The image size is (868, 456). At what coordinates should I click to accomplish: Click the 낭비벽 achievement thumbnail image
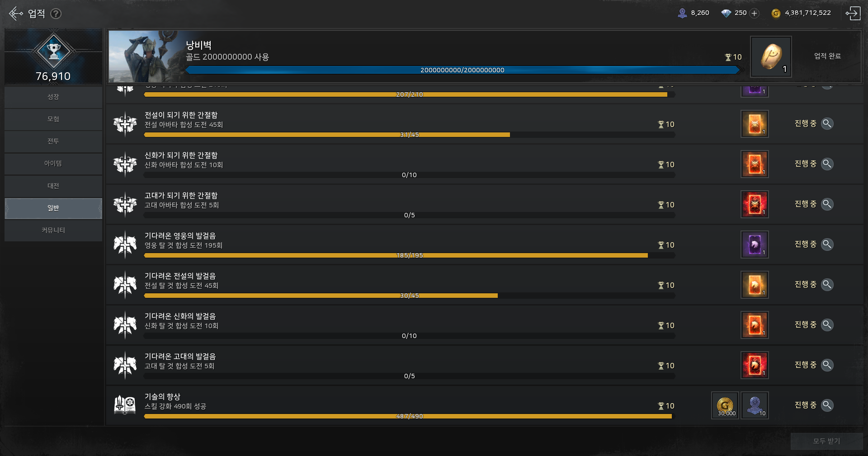(x=145, y=56)
